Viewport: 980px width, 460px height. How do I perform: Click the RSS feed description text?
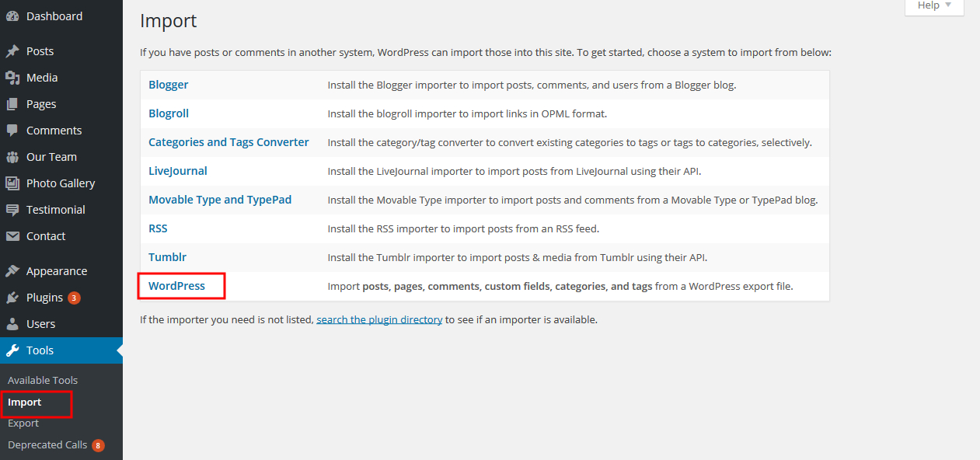click(x=463, y=228)
